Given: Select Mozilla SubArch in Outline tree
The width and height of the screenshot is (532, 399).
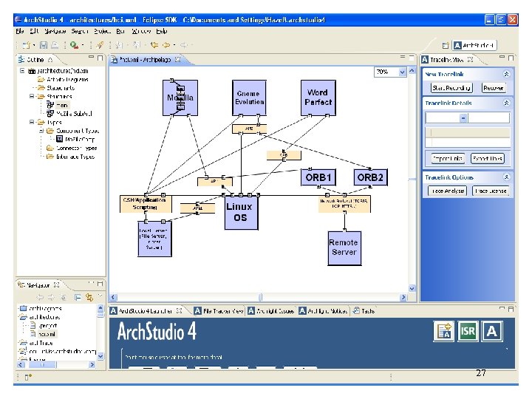Looking at the screenshot, I should point(69,114).
